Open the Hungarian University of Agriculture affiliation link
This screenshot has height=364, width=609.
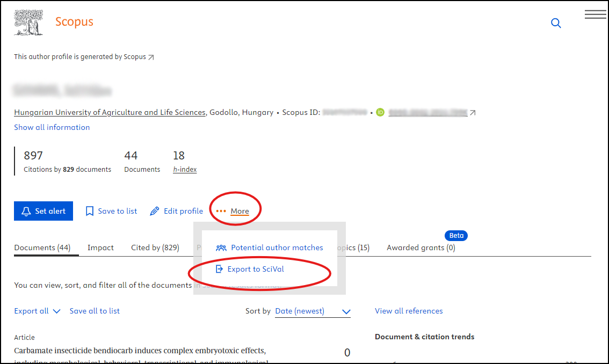[110, 112]
